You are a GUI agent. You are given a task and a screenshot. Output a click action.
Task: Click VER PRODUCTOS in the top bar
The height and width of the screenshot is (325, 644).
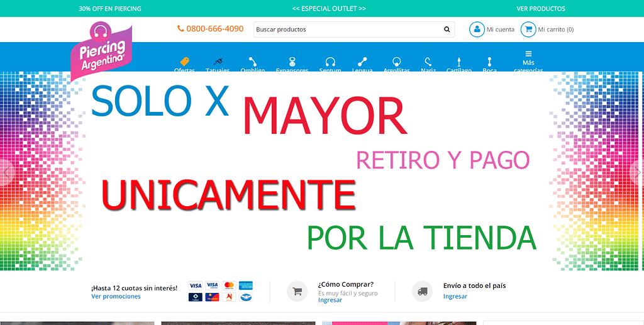(x=540, y=9)
